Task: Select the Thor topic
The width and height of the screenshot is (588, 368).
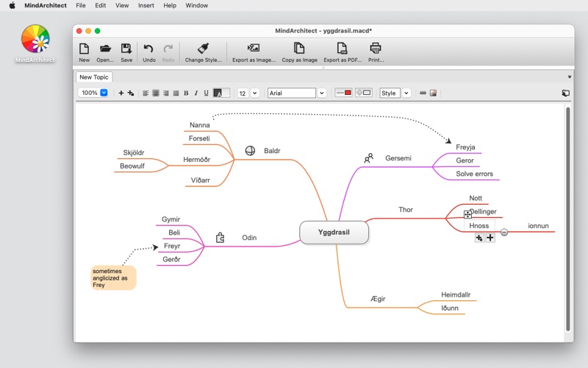Action: (406, 210)
